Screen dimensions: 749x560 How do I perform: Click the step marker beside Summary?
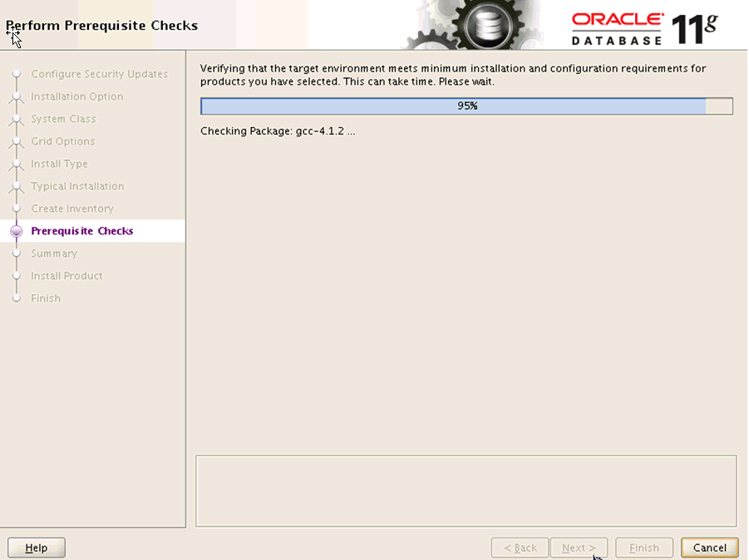[17, 253]
